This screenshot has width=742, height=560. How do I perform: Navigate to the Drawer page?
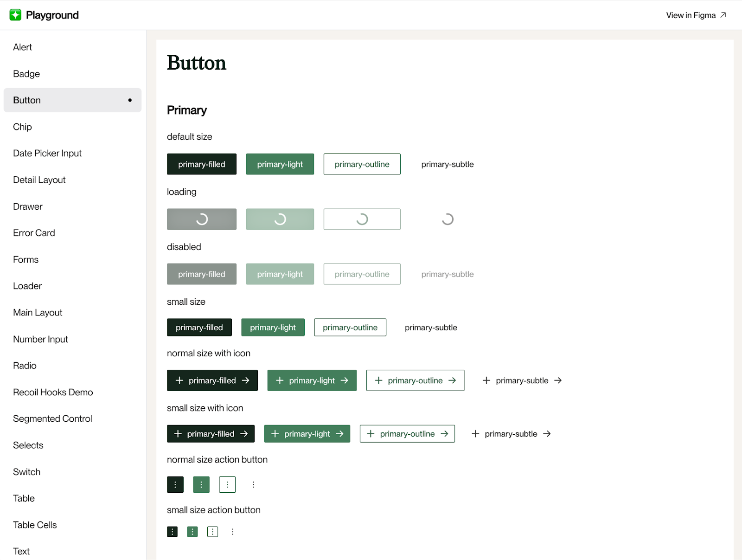(x=72, y=206)
